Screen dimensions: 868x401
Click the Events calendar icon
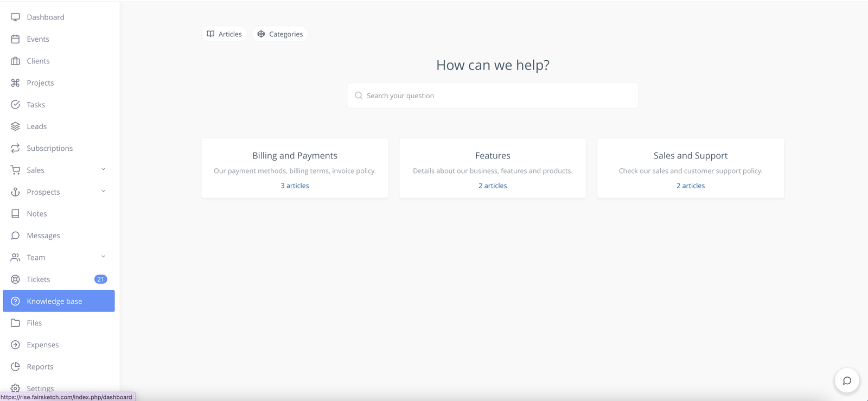click(15, 39)
